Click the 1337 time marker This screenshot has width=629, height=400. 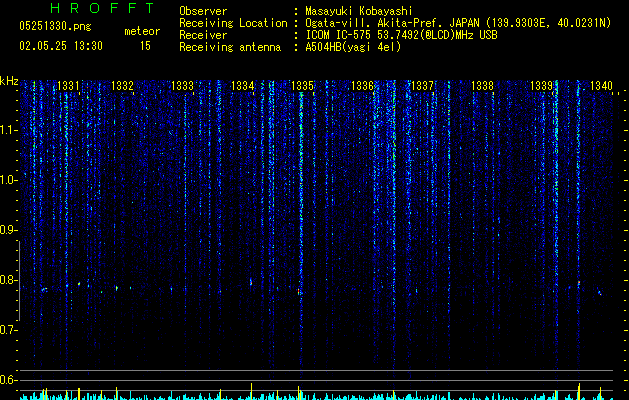(422, 86)
